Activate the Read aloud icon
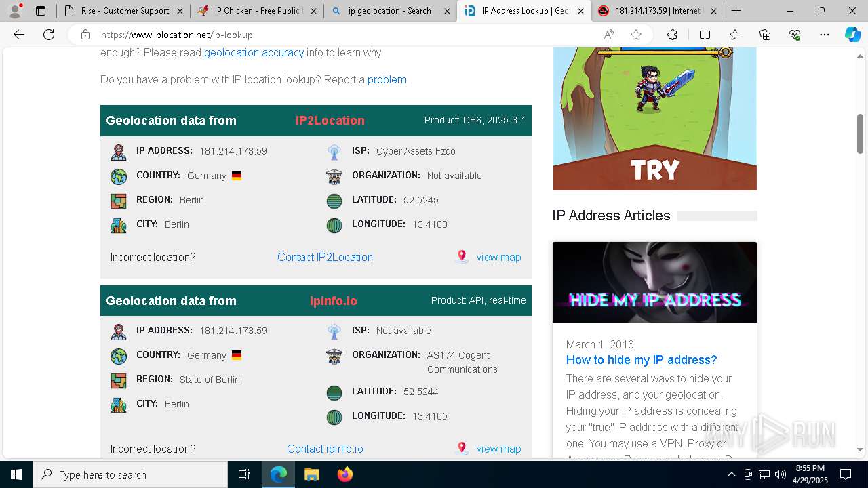The width and height of the screenshot is (868, 488). [609, 35]
